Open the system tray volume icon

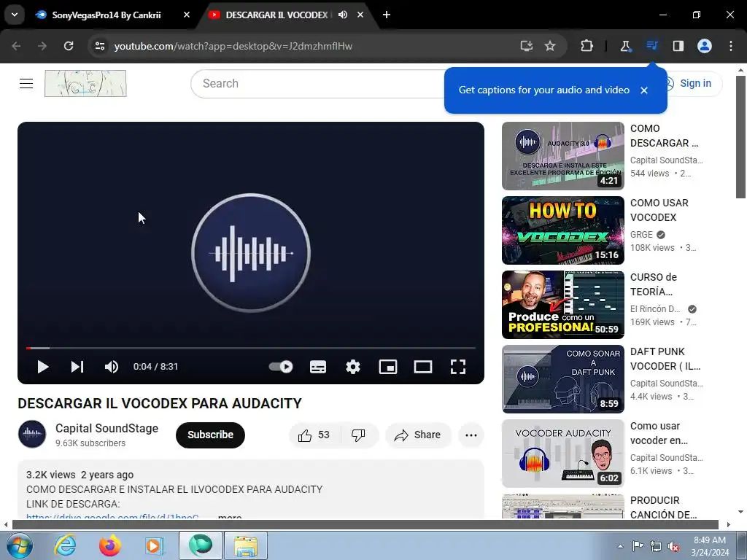click(673, 546)
